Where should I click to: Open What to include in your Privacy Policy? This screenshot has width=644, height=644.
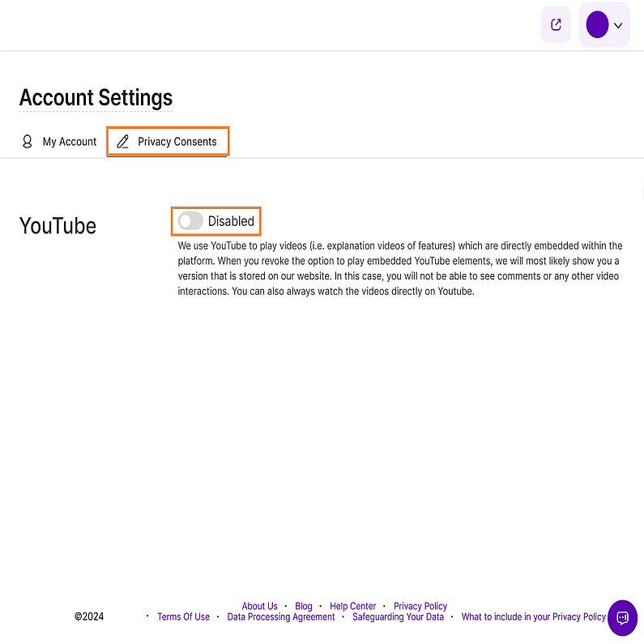(x=533, y=617)
